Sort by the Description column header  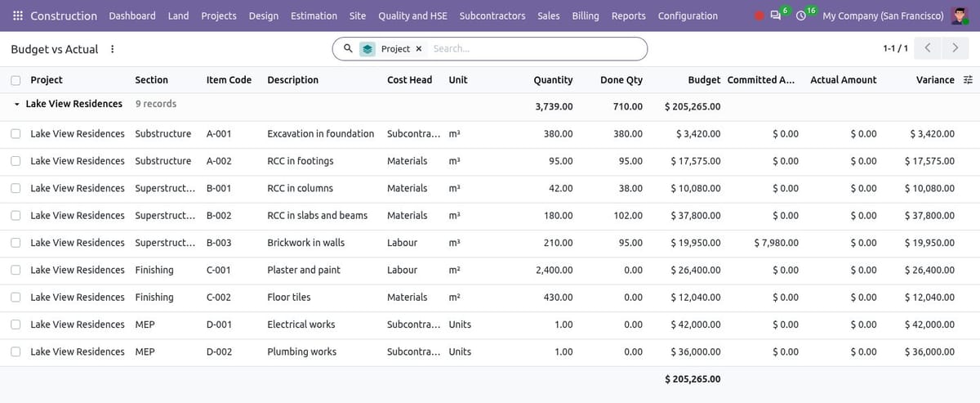coord(293,80)
